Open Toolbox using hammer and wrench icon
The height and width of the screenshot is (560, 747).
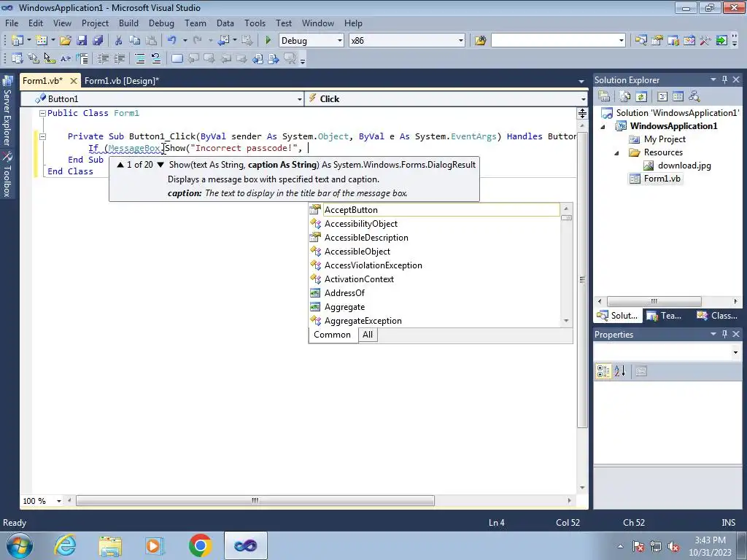[705, 41]
